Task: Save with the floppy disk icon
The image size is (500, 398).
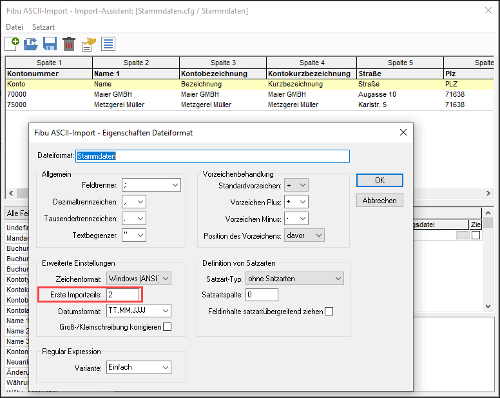Action: 50,44
